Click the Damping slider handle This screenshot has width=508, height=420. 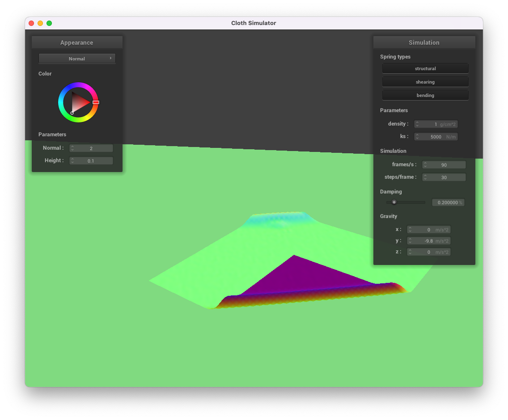(x=394, y=202)
